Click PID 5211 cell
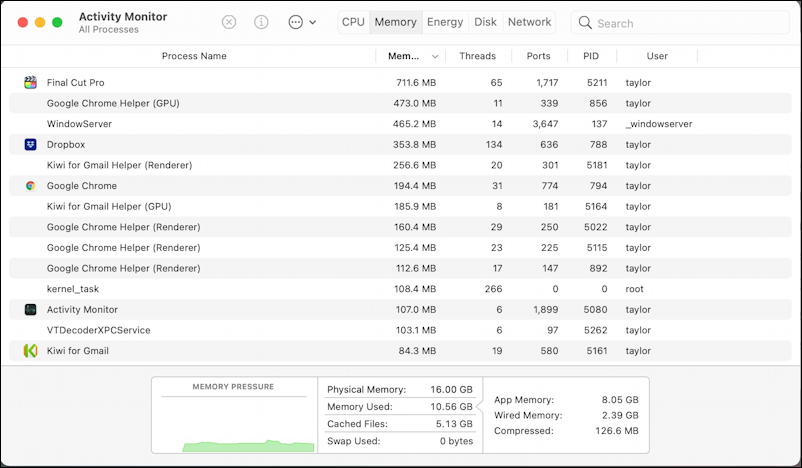The image size is (802, 468). tap(597, 82)
